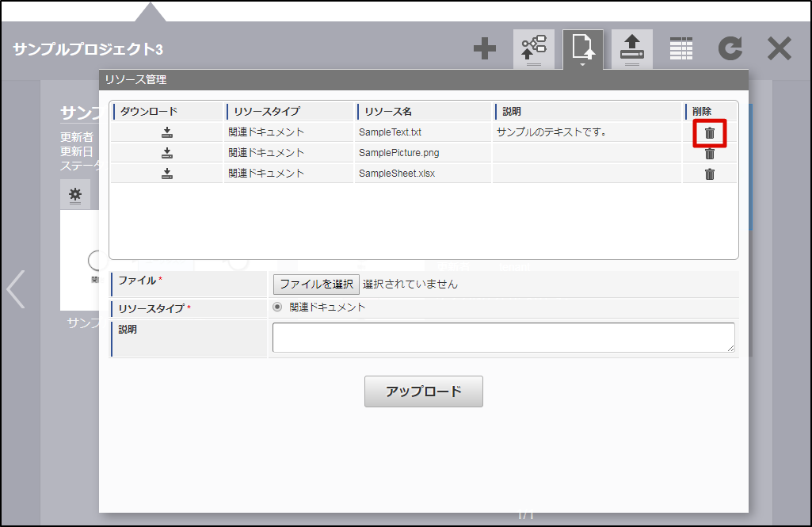Click the サンプルプロジェクト3 title
The image size is (812, 527).
(87, 49)
